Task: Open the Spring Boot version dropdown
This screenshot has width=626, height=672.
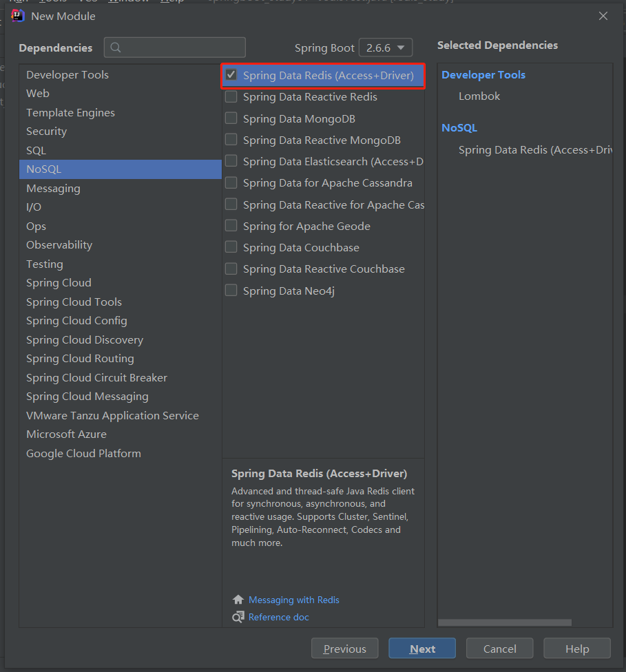Action: point(386,48)
